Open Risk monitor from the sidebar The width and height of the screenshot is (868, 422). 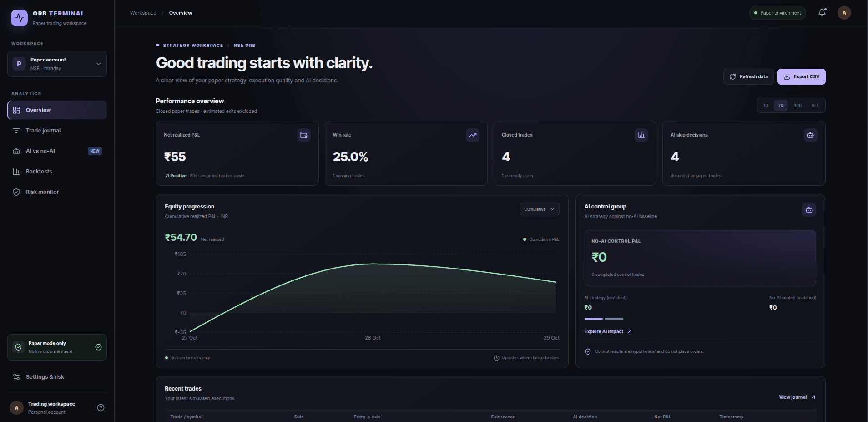point(57,192)
